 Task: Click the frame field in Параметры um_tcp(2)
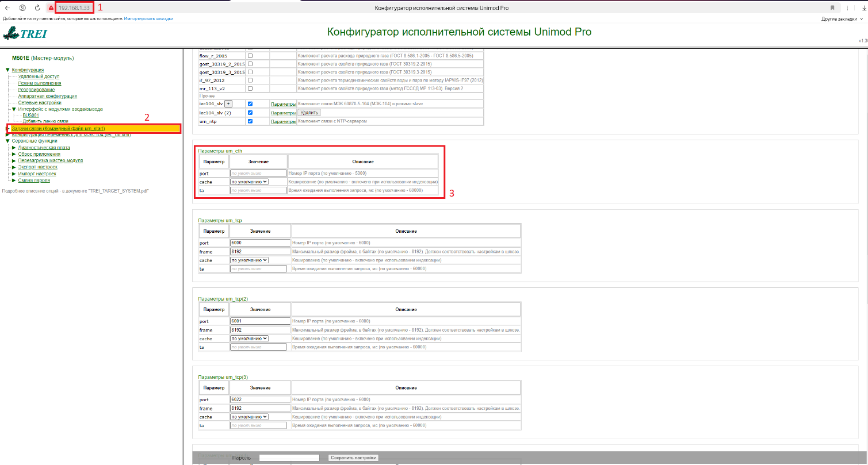pos(260,330)
